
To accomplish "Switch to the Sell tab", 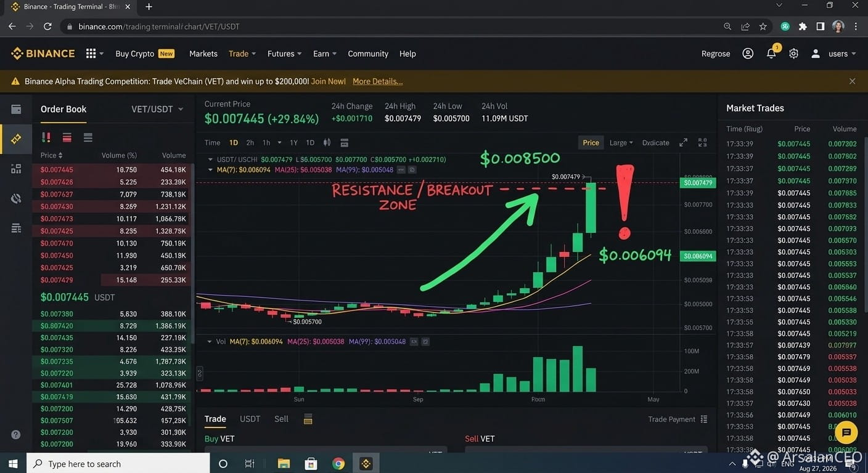I will click(281, 419).
